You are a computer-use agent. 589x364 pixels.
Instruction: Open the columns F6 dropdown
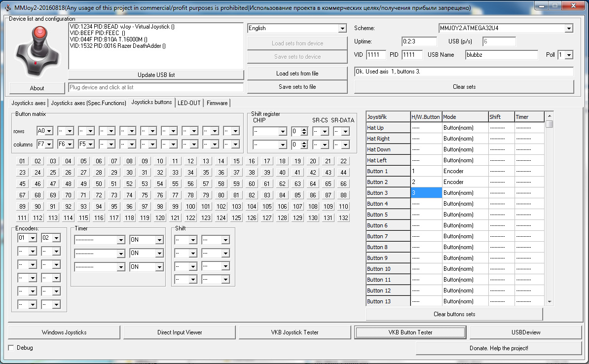[x=70, y=144]
